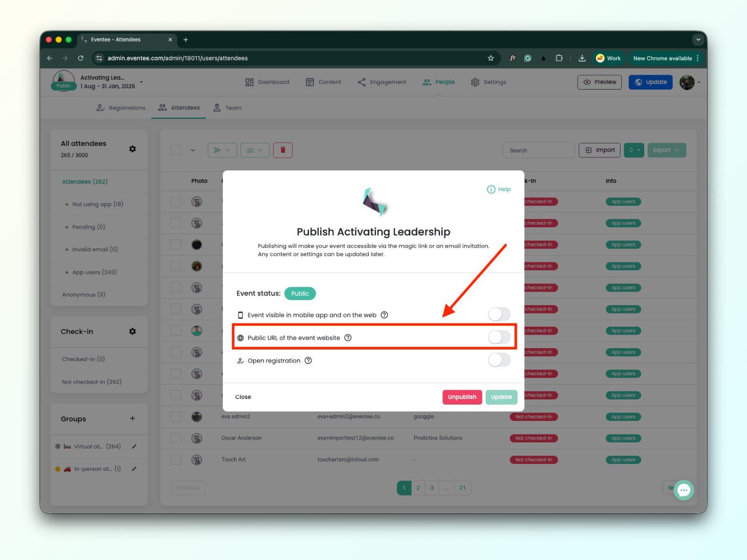Edit the In-person attendees group pencil
Image resolution: width=747 pixels, height=560 pixels.
tap(134, 469)
